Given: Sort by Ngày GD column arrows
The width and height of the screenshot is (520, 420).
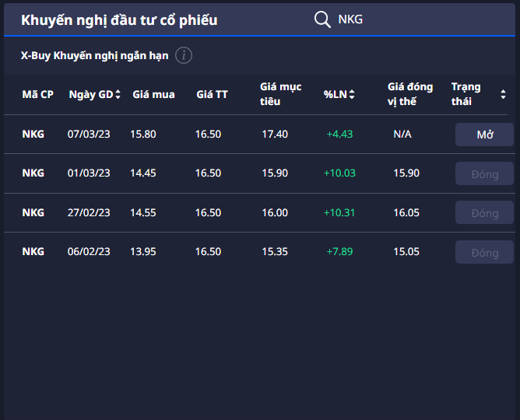Looking at the screenshot, I should point(118,95).
